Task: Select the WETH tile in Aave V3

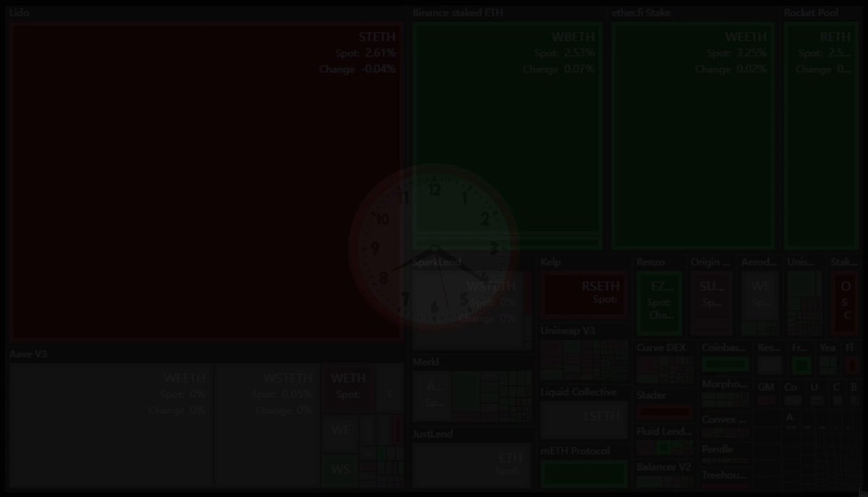Action: coord(348,388)
